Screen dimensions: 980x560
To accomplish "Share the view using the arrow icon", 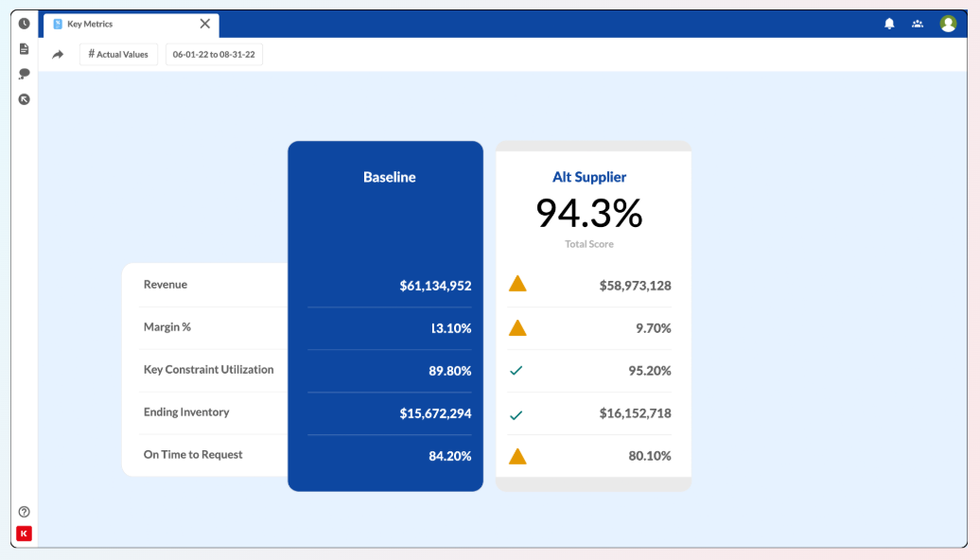I will coord(57,54).
